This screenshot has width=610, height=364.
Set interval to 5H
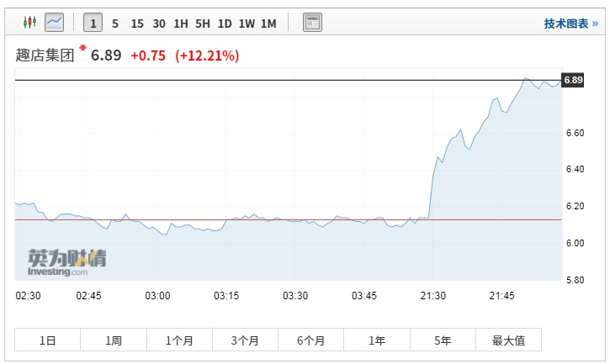[202, 23]
